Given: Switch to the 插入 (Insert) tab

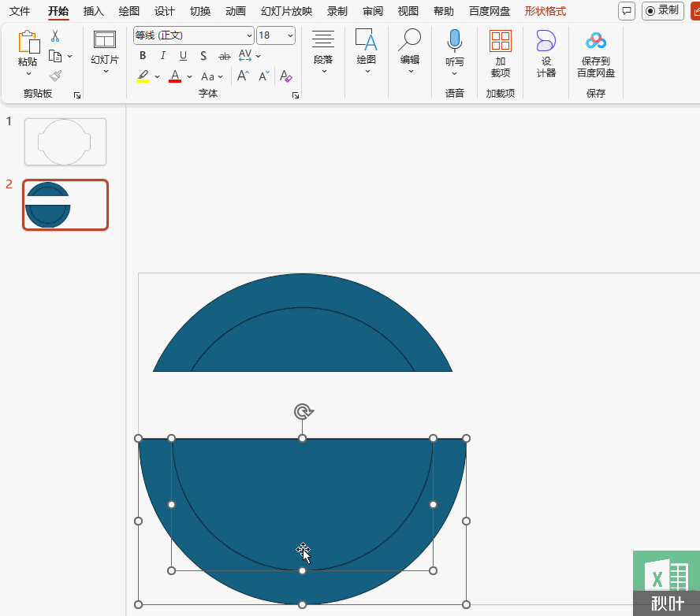Looking at the screenshot, I should (94, 11).
